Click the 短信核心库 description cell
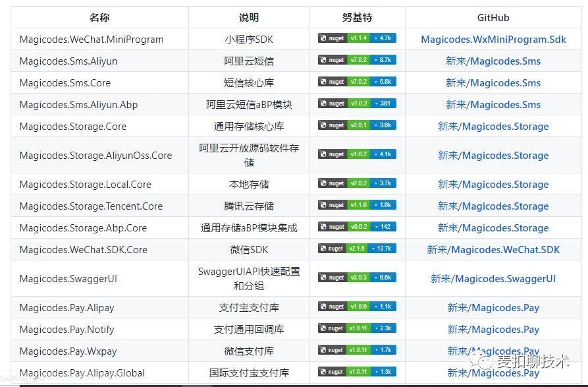The width and height of the screenshot is (588, 387). pos(249,82)
